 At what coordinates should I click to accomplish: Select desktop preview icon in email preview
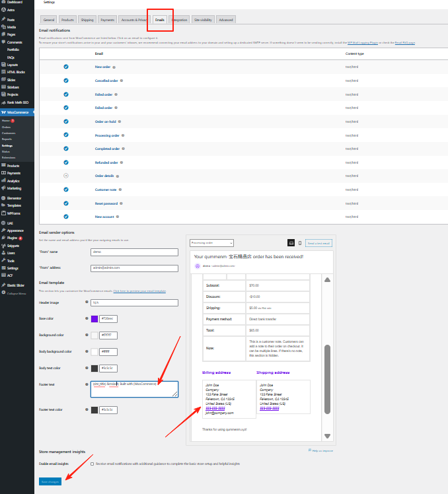291,243
